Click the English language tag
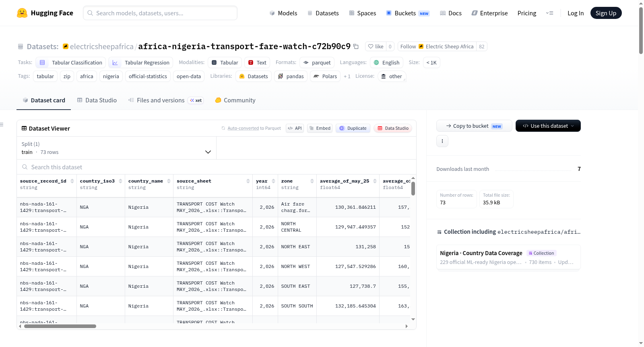Viewport: 644px width, 347px height. coord(386,62)
